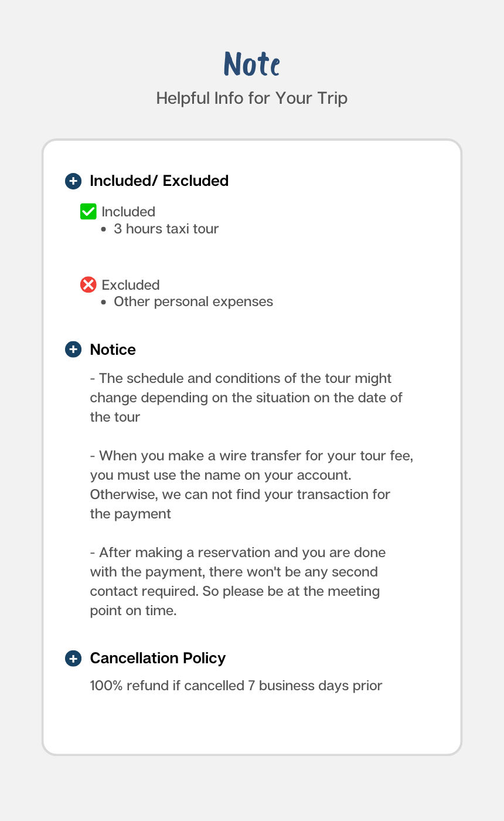Expand the Included/ Excluded section heading
Screen dimensions: 504x821
[x=159, y=181]
